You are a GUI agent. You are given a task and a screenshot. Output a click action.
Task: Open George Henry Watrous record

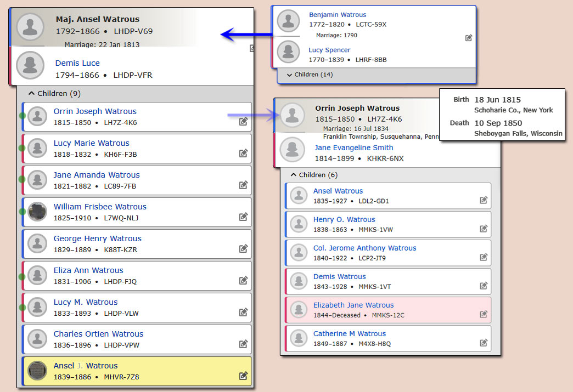tap(97, 238)
